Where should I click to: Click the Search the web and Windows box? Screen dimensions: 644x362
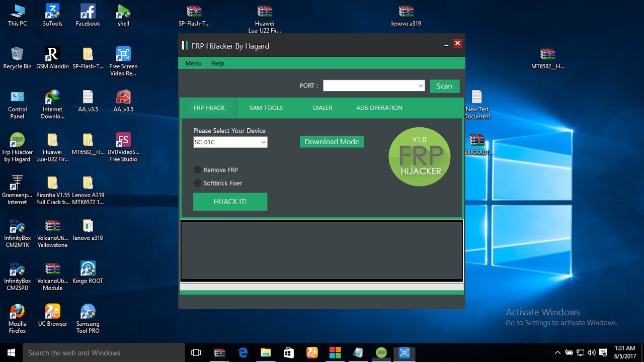[x=104, y=353]
